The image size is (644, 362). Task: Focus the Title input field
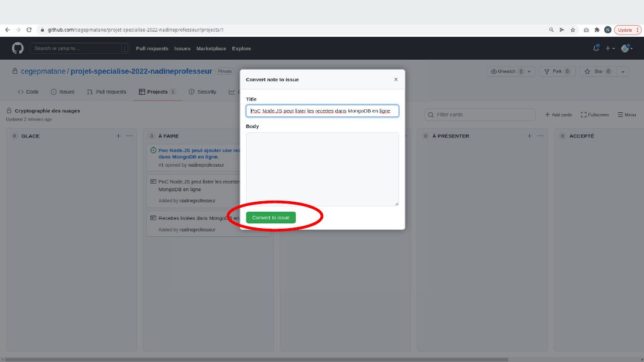coord(323,111)
